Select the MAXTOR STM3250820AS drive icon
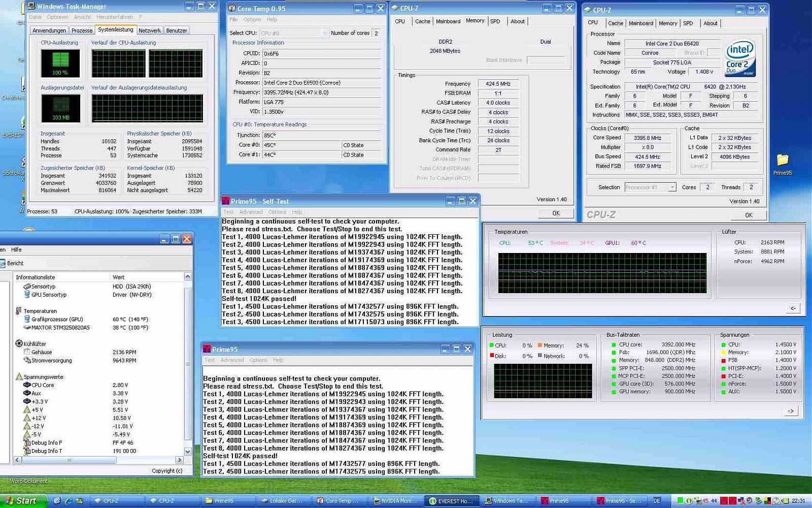812x508 pixels. (27, 328)
